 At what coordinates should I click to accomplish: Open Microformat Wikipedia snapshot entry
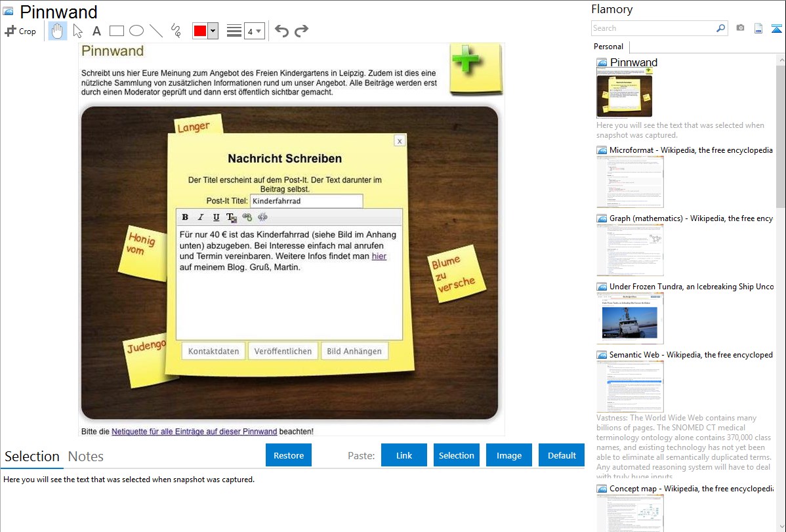coord(691,150)
